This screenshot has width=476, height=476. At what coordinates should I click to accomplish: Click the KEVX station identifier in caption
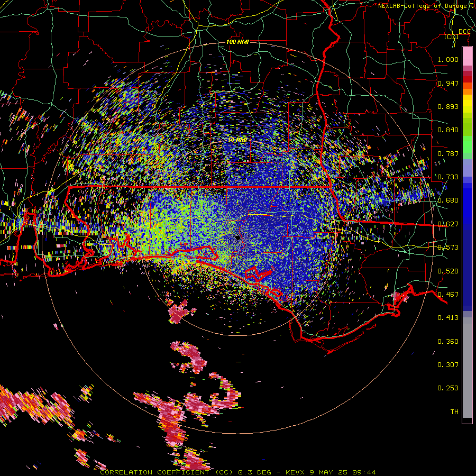[295, 472]
